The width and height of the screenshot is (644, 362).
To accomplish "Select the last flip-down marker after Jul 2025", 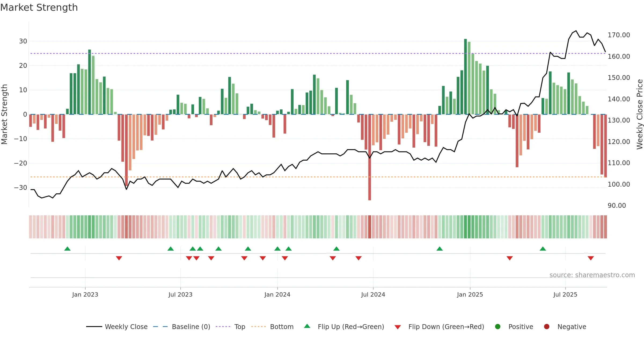I will tap(591, 258).
